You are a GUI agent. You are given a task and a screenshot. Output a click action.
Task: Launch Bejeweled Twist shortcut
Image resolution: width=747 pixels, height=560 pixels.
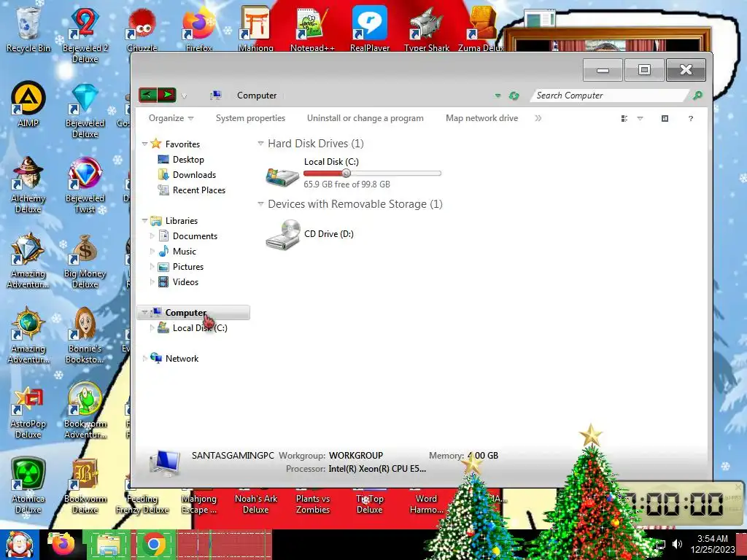coord(85,184)
